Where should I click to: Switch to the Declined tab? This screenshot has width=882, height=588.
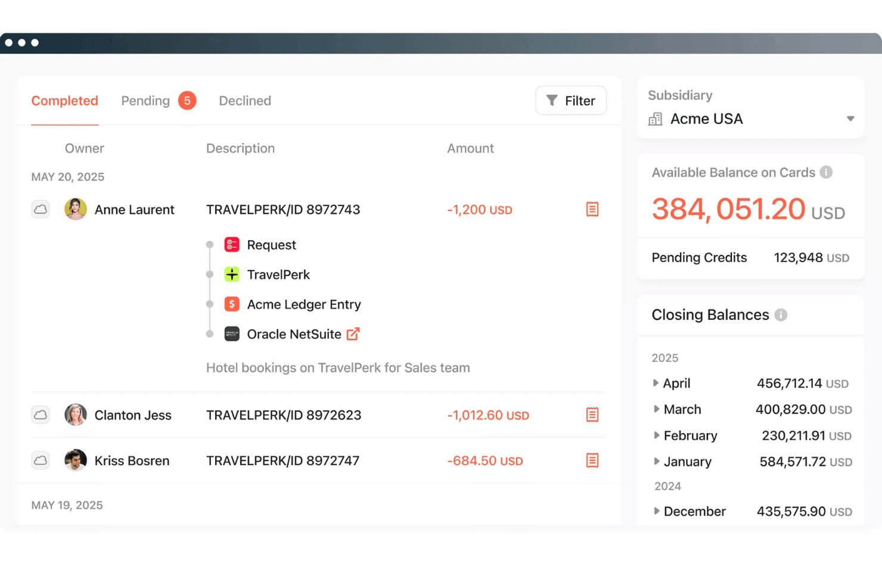(245, 101)
